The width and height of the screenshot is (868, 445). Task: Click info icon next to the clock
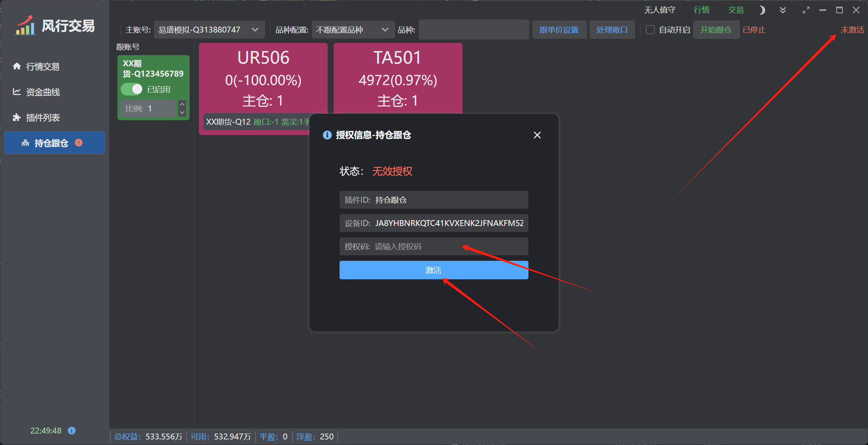pyautogui.click(x=72, y=431)
